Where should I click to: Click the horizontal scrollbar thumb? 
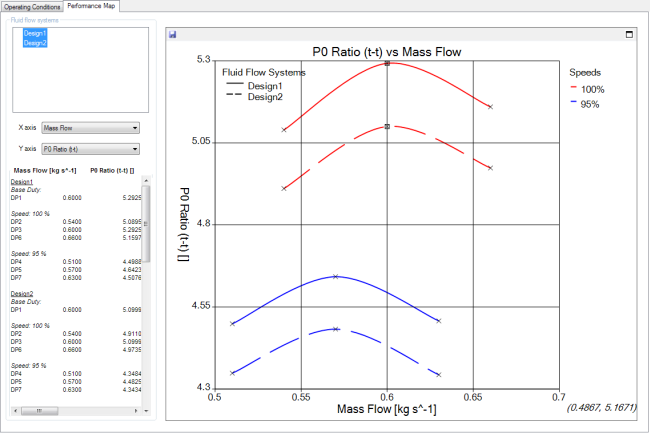(39, 411)
